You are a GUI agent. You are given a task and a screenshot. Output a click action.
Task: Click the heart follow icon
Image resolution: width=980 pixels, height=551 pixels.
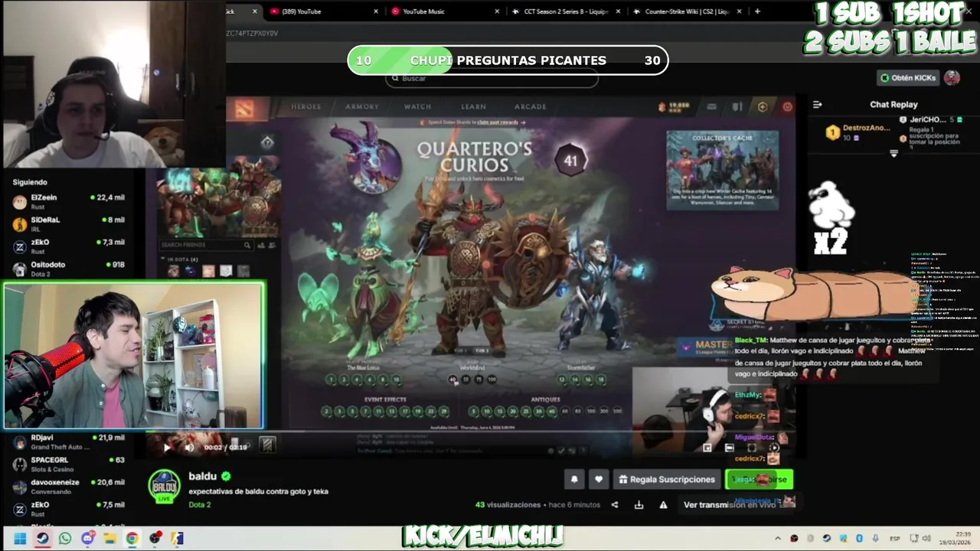click(x=599, y=480)
